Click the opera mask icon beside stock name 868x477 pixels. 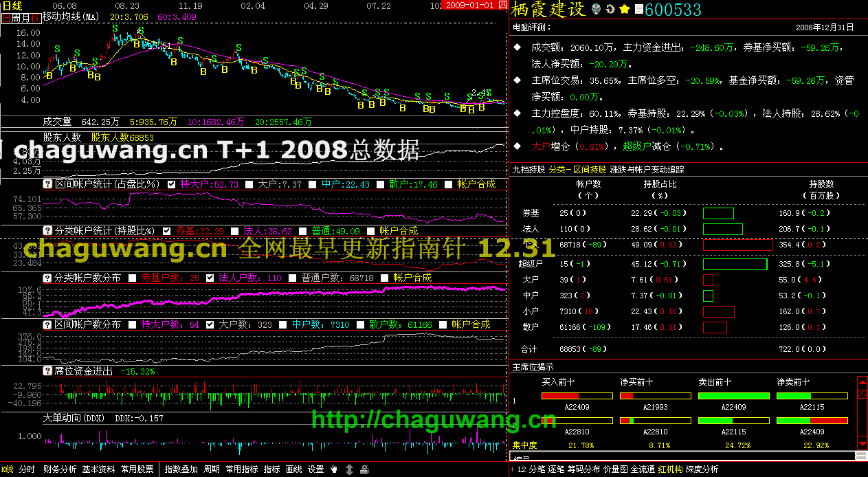coord(596,10)
